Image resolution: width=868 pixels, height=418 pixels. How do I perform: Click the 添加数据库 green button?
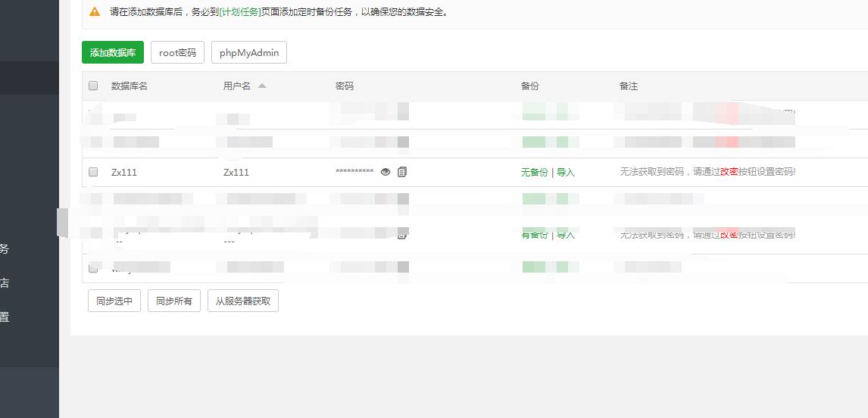[x=113, y=53]
